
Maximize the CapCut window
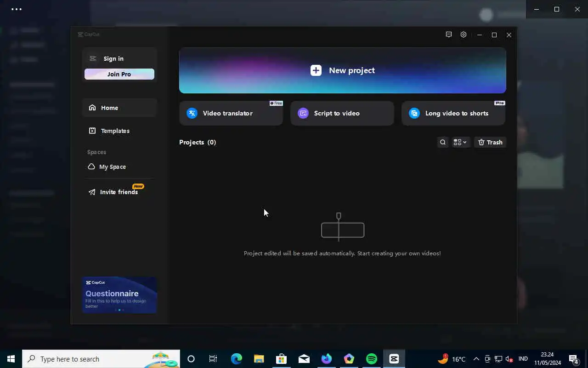coord(494,35)
